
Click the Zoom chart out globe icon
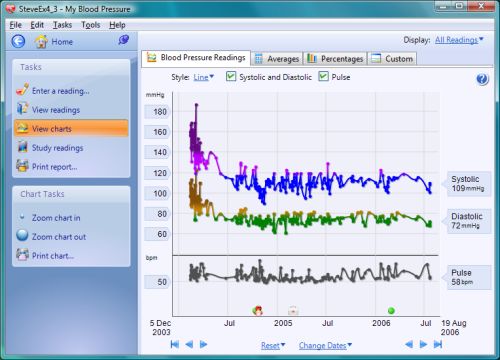pos(22,235)
